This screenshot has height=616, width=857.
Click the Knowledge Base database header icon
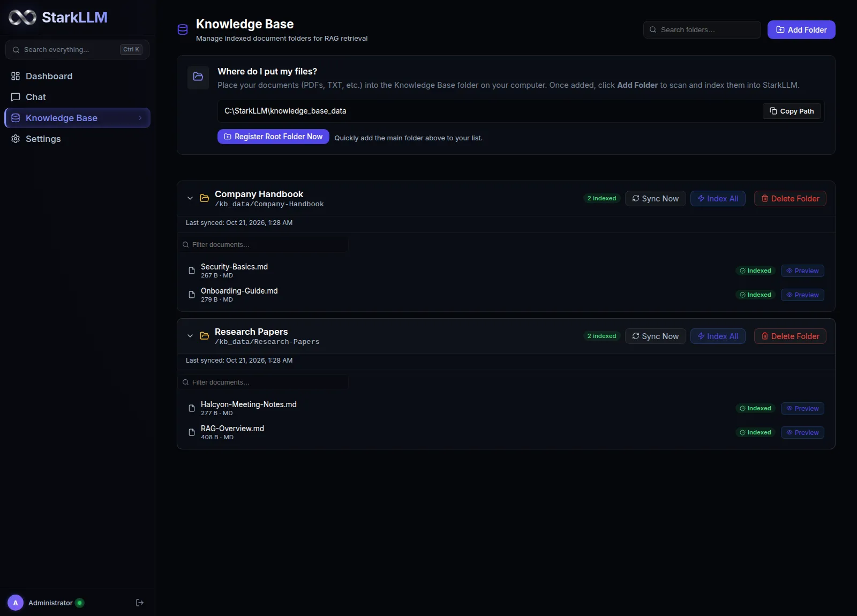coord(183,29)
